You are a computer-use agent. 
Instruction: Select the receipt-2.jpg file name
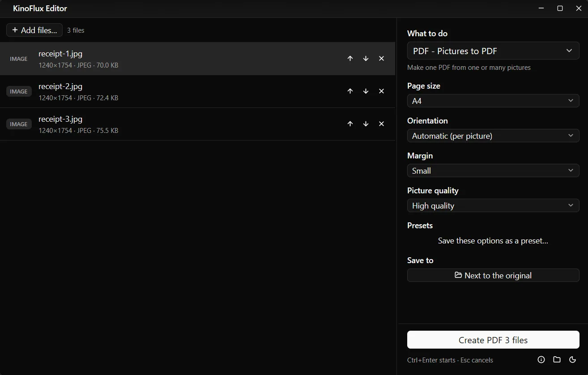pyautogui.click(x=60, y=86)
